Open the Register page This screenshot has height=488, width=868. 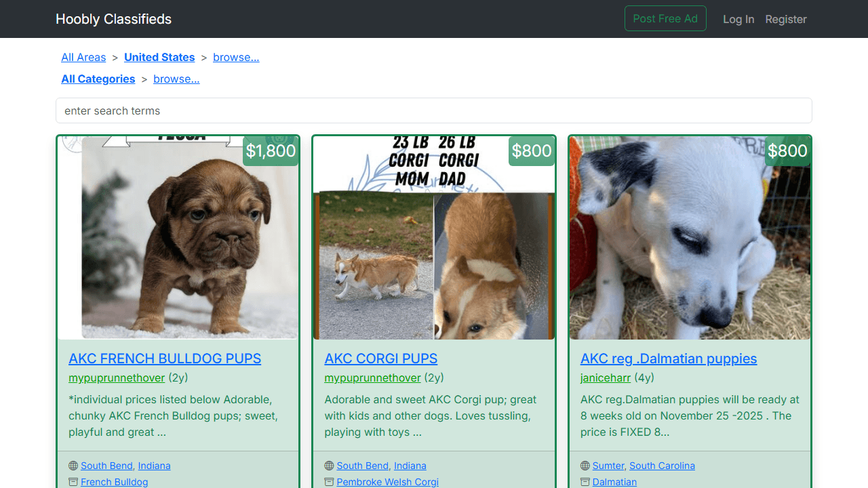[x=785, y=19]
